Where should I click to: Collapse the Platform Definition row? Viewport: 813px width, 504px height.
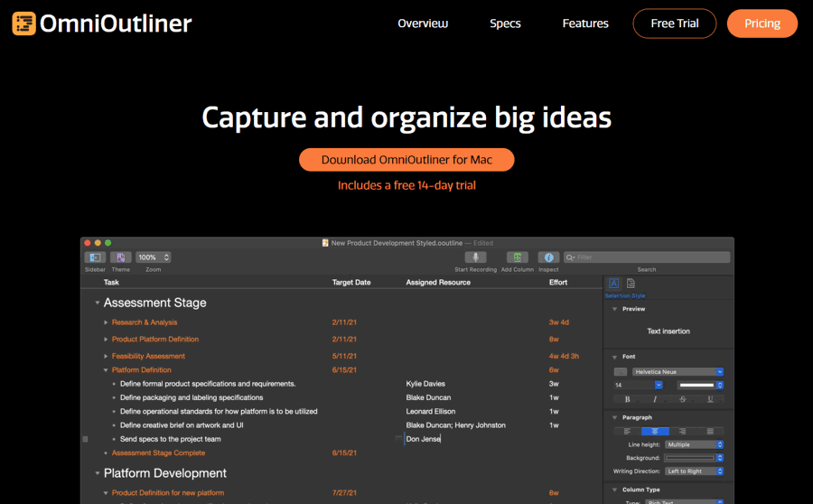click(106, 370)
